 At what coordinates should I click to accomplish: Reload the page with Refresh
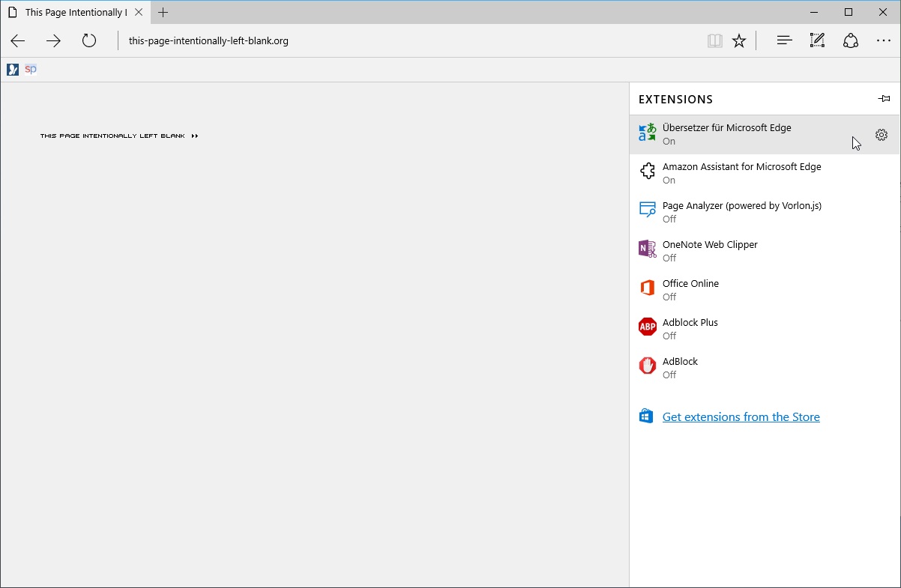(x=89, y=40)
